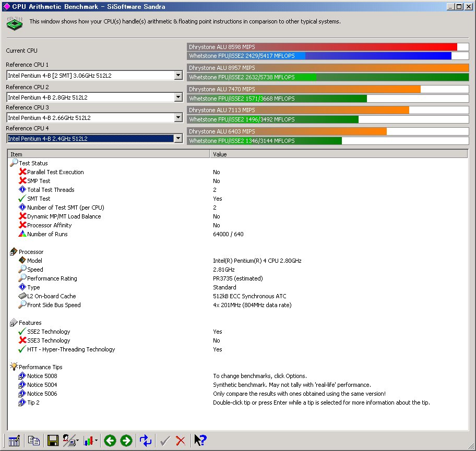Minimize the Sandra benchmark window
476x451 pixels.
pos(450,6)
